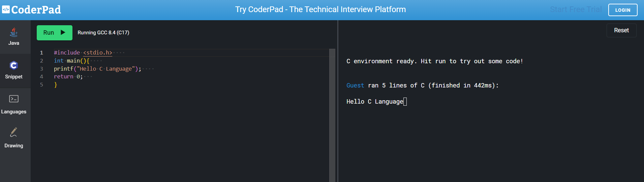Click the Guest username in output
Image resolution: width=644 pixels, height=182 pixels.
pos(355,85)
